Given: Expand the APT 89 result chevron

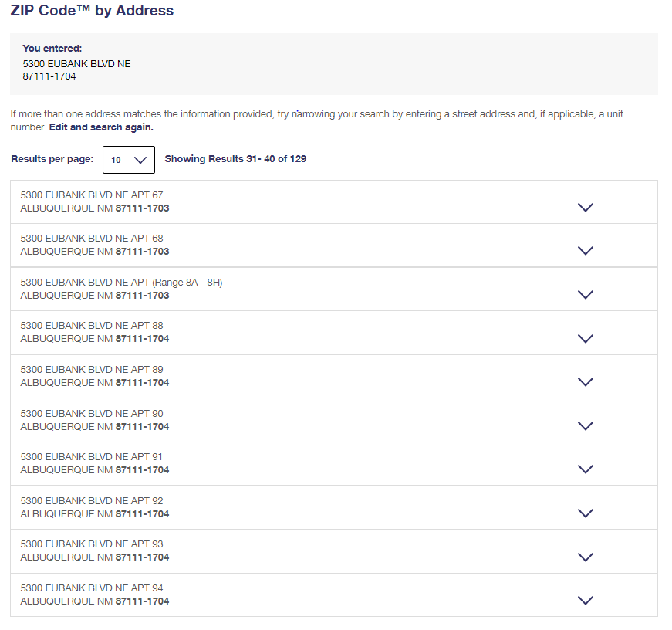Looking at the screenshot, I should (x=585, y=381).
